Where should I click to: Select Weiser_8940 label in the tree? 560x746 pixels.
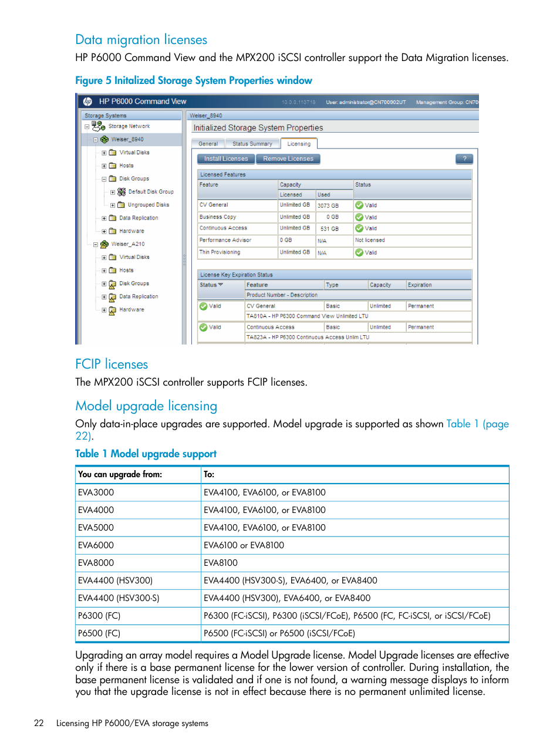pos(127,140)
